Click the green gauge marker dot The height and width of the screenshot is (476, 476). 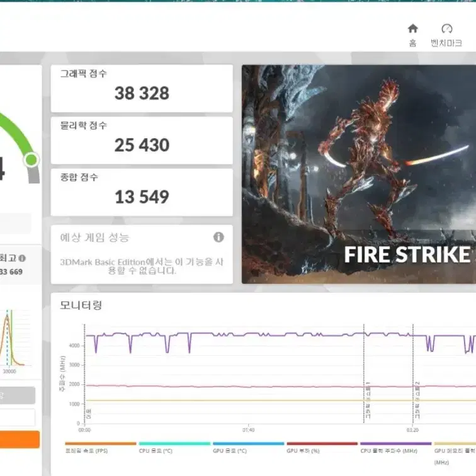(x=31, y=160)
